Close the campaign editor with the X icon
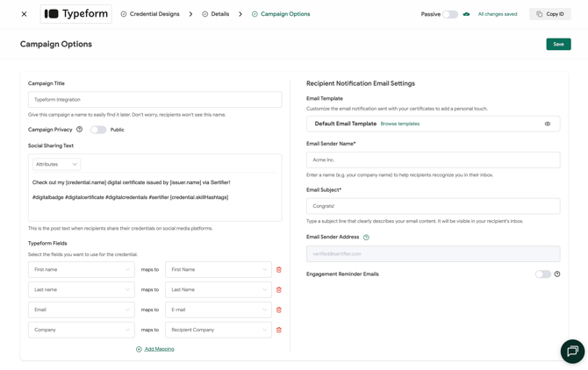 (x=24, y=14)
